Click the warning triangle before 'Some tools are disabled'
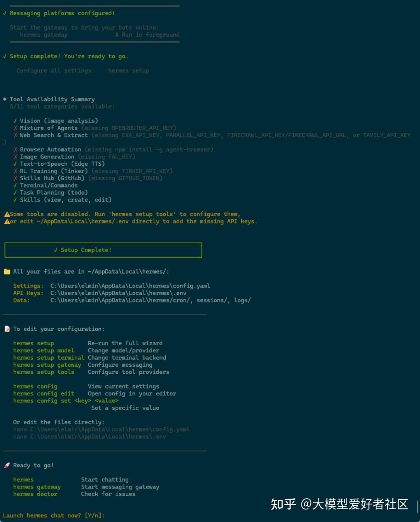Viewport: 420px width, 522px height. [7, 214]
